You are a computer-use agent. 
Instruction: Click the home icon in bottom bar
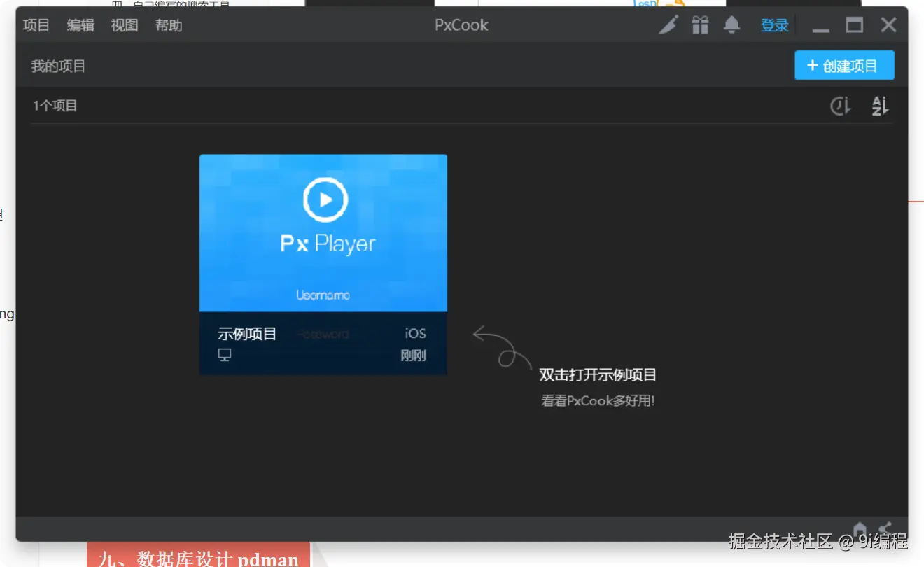(x=860, y=529)
